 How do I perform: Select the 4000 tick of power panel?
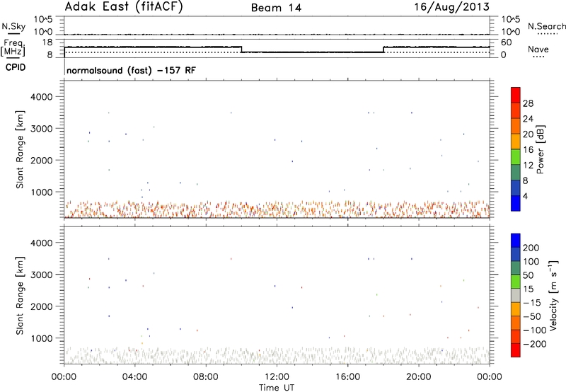click(41, 97)
